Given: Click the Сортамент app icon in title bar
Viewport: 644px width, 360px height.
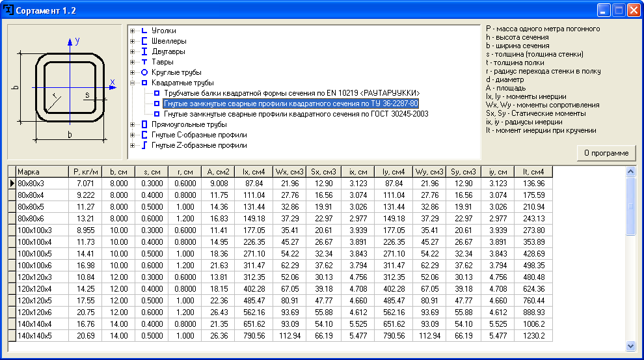Looking at the screenshot, I should pos(8,10).
